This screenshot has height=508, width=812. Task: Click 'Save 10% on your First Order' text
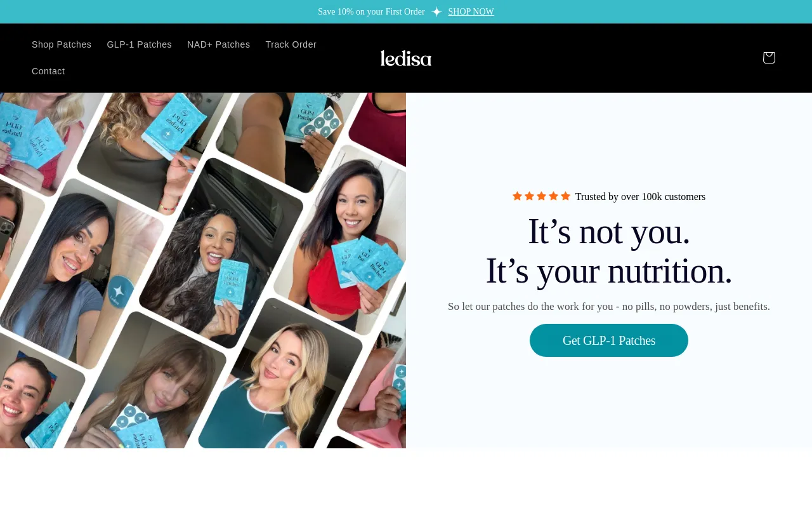371,11
